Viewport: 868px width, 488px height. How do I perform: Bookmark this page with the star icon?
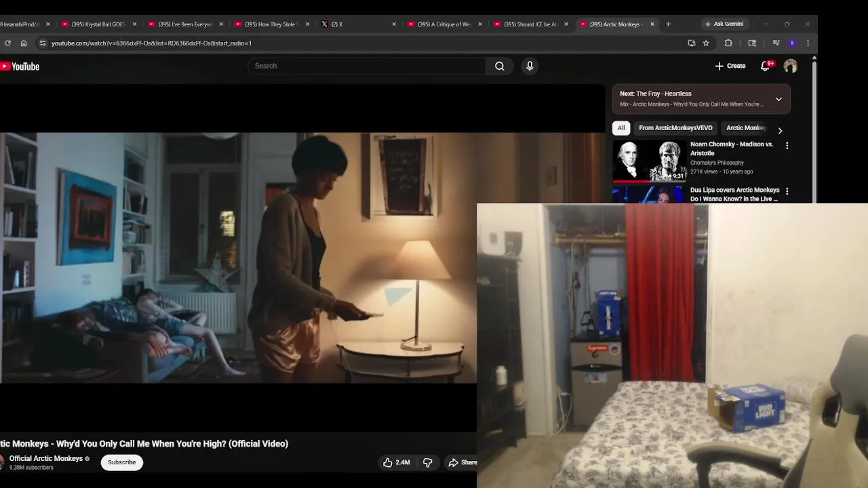click(706, 43)
